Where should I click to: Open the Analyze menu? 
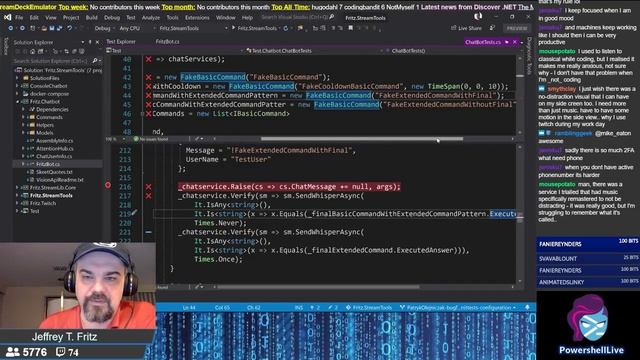[151, 18]
